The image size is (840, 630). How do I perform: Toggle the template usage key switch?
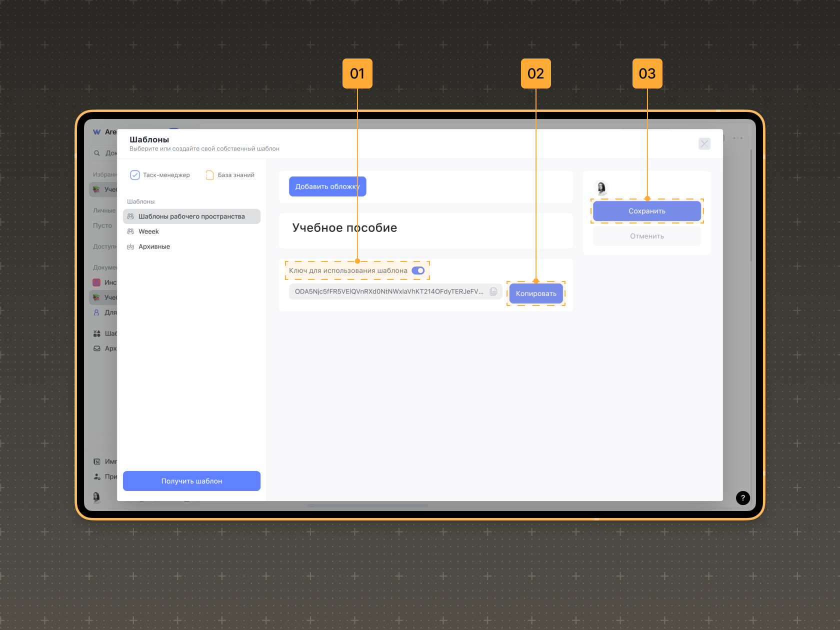418,270
